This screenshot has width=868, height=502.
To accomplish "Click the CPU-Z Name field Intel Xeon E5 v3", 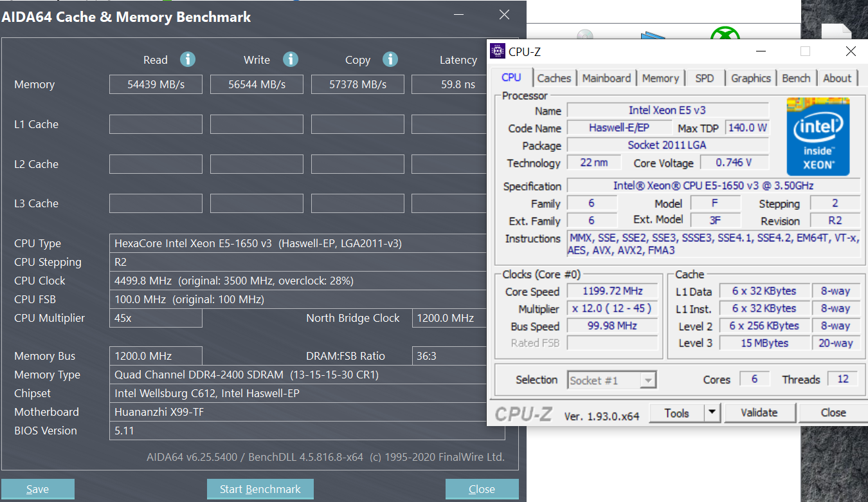I will [667, 110].
